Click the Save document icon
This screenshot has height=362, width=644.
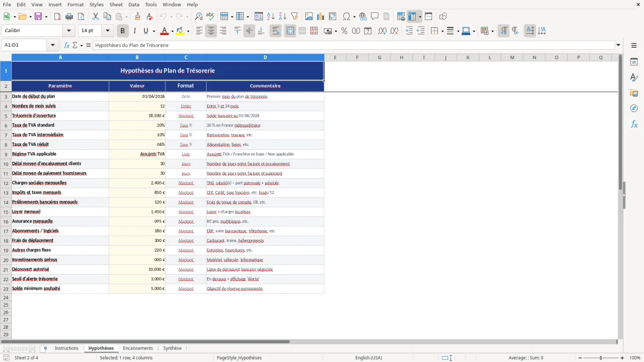(x=38, y=17)
